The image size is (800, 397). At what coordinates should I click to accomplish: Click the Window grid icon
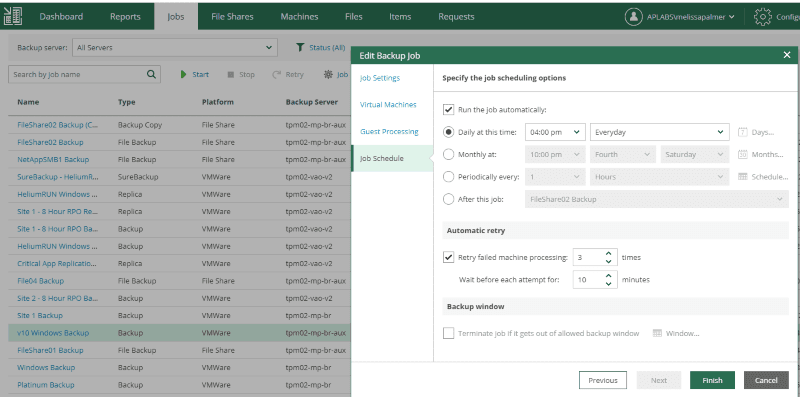(657, 333)
